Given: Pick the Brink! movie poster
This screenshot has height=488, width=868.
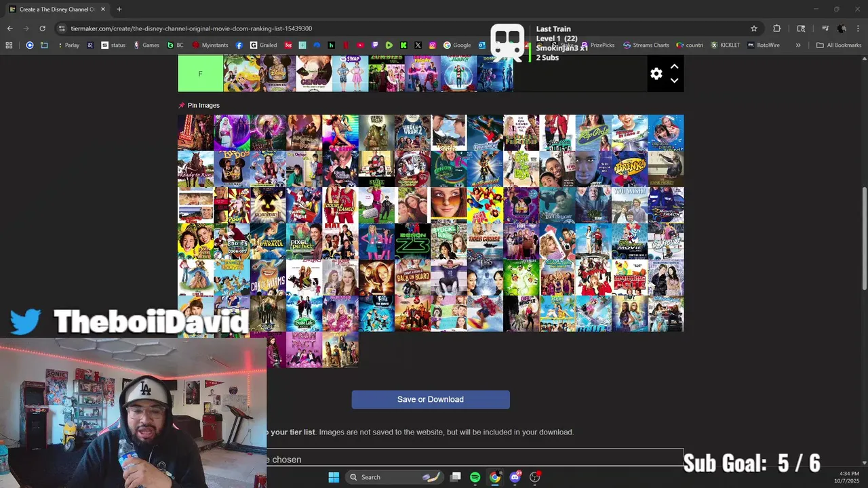Looking at the screenshot, I should pyautogui.click(x=629, y=169).
